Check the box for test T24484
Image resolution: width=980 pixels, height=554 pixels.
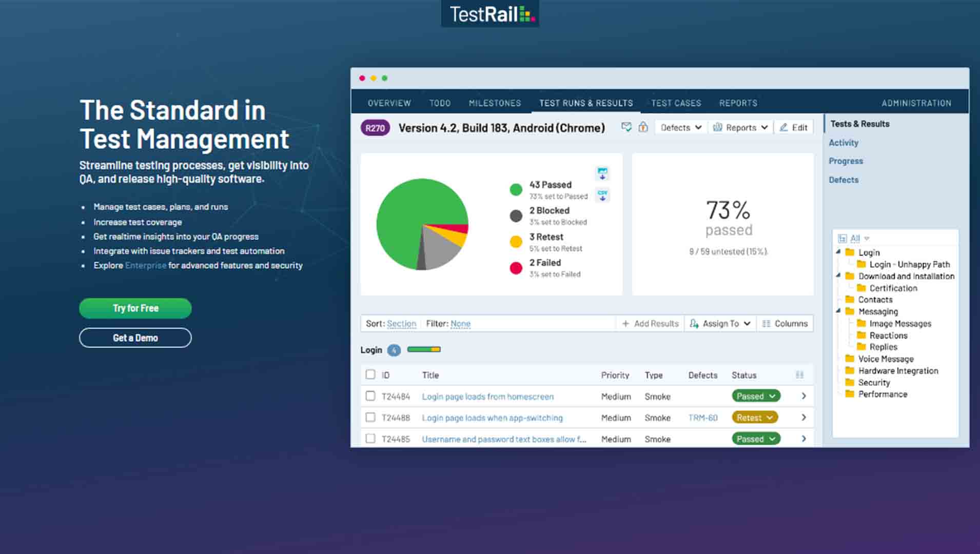click(x=370, y=396)
